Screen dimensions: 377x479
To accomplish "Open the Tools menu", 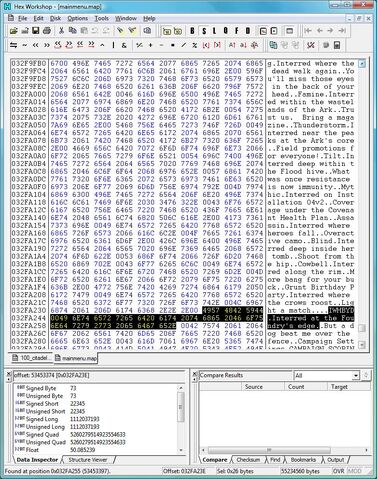I will [102, 18].
